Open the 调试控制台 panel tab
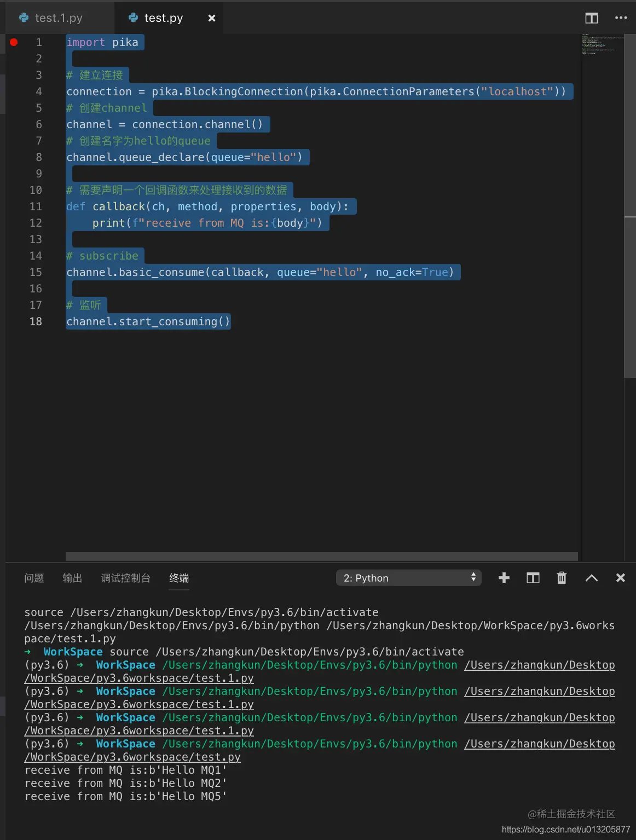 click(126, 578)
